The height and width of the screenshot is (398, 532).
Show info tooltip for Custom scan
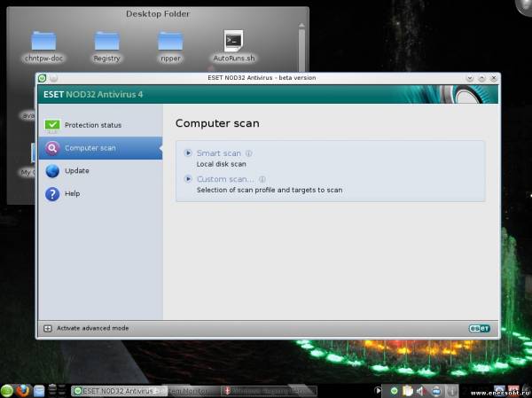tap(262, 179)
